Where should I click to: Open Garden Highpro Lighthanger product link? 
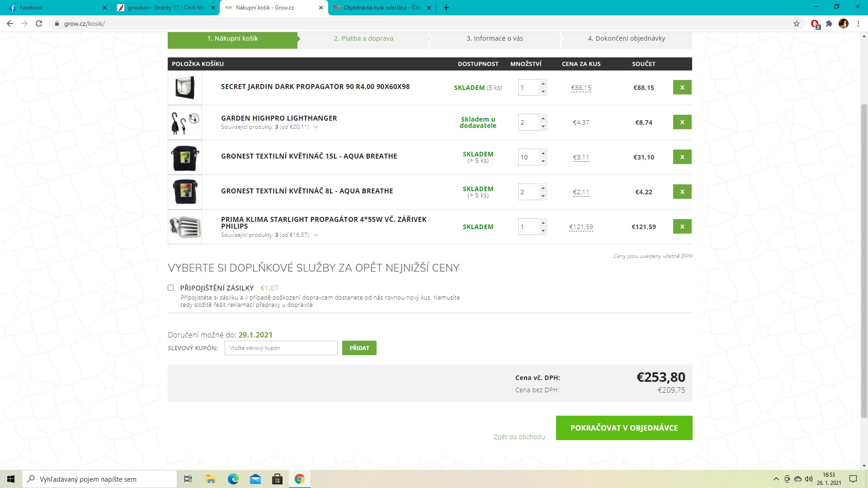[279, 118]
